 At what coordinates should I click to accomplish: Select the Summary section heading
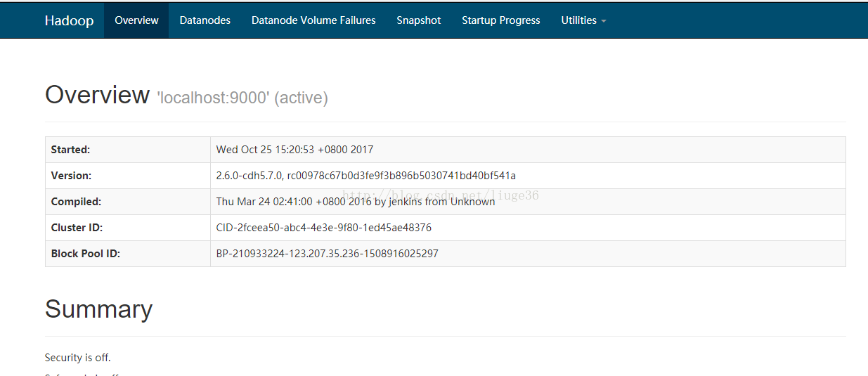[x=98, y=309]
